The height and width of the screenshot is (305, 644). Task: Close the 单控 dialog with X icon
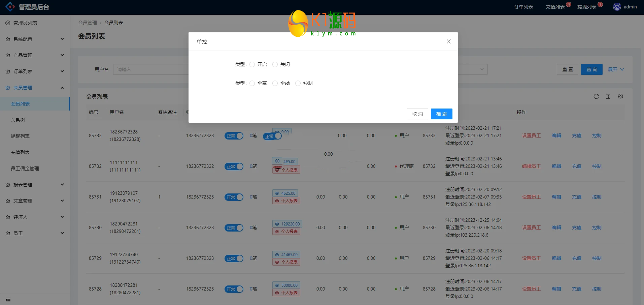[448, 41]
